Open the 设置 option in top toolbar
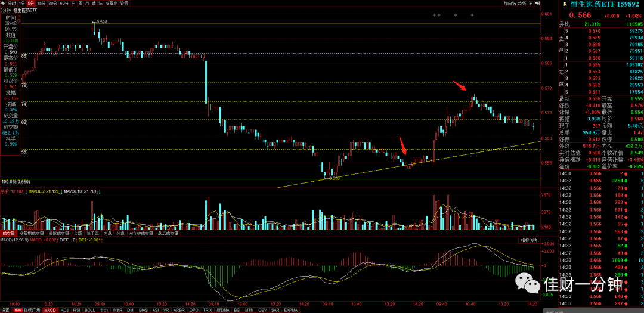The width and height of the screenshot is (644, 313). [124, 4]
